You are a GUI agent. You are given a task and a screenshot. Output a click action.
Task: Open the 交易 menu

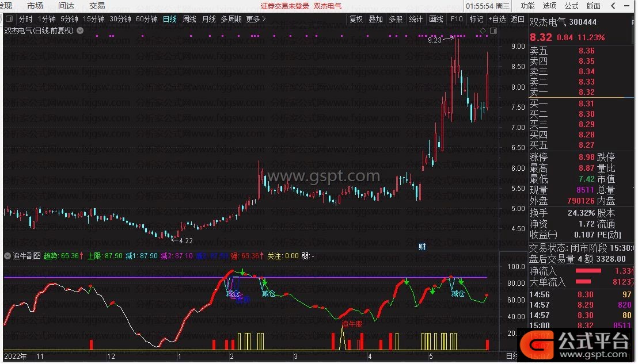97,6
